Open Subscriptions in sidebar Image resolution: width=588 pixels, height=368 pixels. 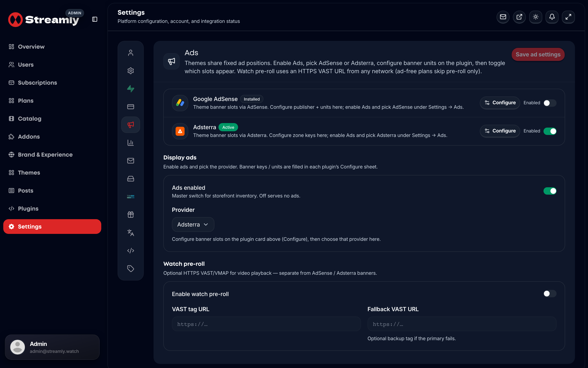(52, 83)
